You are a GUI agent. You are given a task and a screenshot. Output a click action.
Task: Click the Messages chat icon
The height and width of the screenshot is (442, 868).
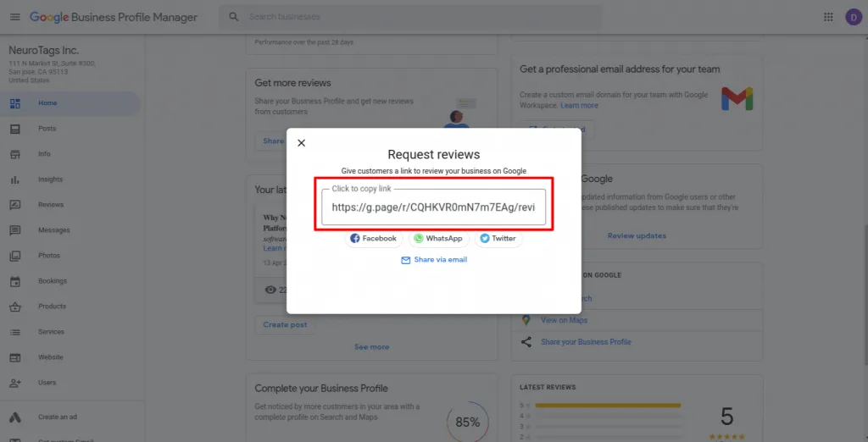(15, 230)
